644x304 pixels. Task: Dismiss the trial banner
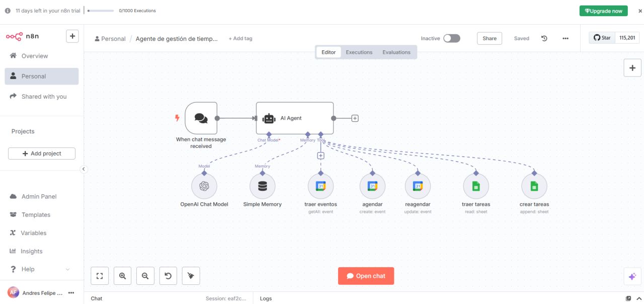[640, 11]
